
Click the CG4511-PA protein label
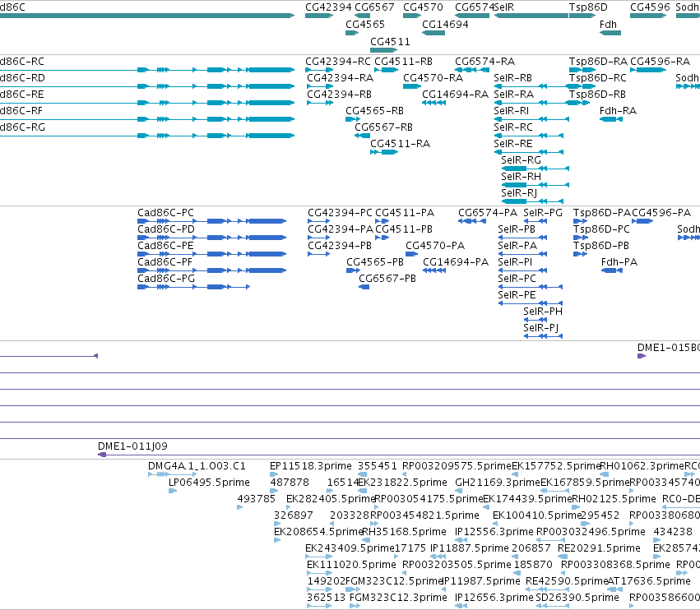pos(405,213)
